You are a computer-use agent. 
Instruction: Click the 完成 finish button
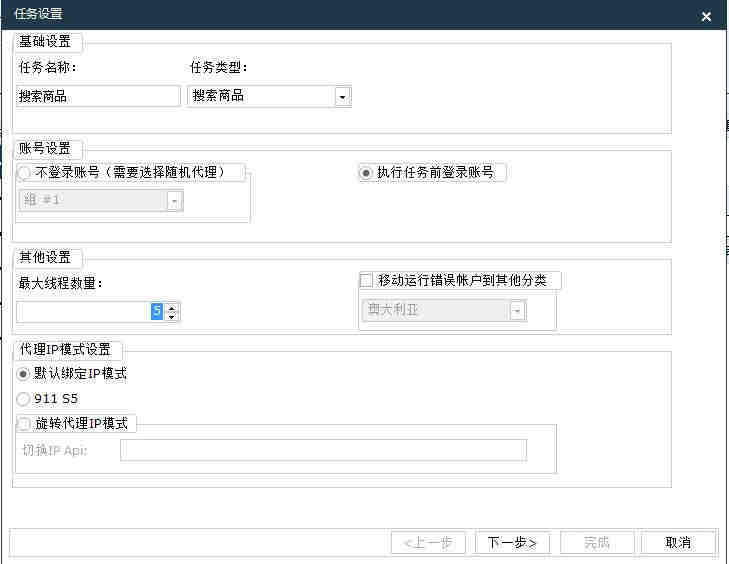pos(597,542)
